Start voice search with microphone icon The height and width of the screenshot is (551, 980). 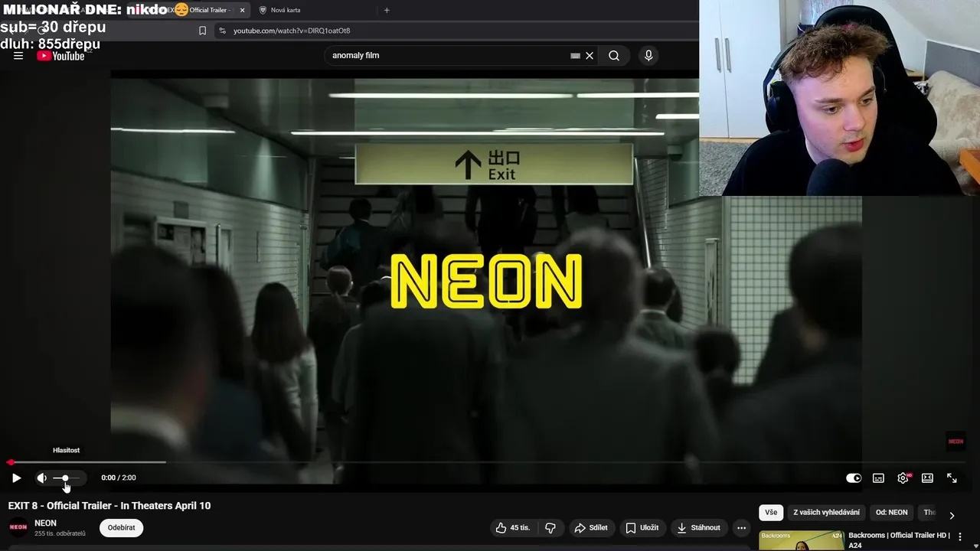point(648,55)
